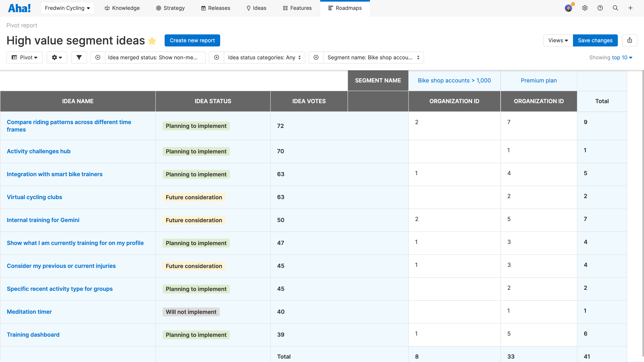Click the plus icon to add new item
644x362 pixels.
click(630, 8)
